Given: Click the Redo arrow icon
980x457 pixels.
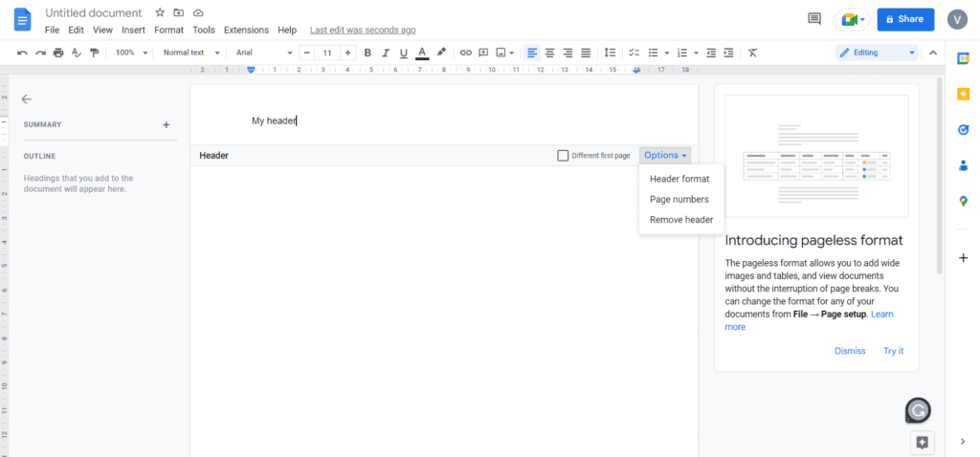Looking at the screenshot, I should click(x=40, y=53).
